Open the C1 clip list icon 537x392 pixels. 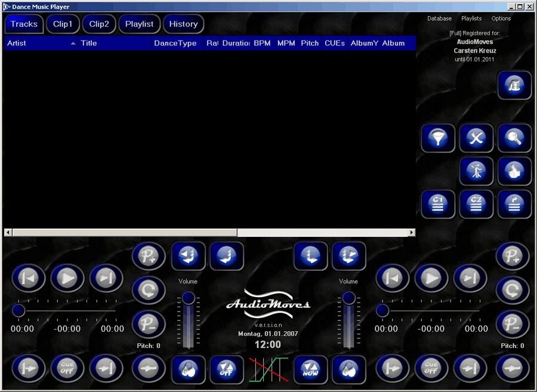438,204
